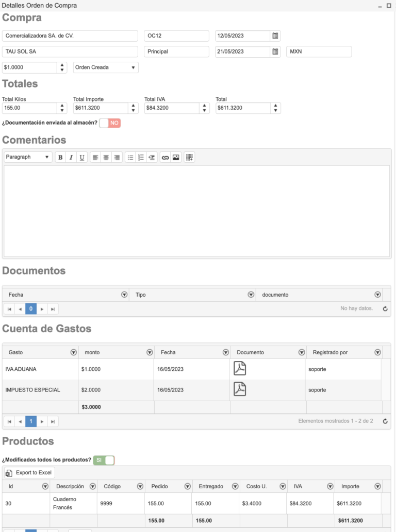The height and width of the screenshot is (532, 396).
Task: Insert image icon in comments editor
Action: (x=176, y=157)
